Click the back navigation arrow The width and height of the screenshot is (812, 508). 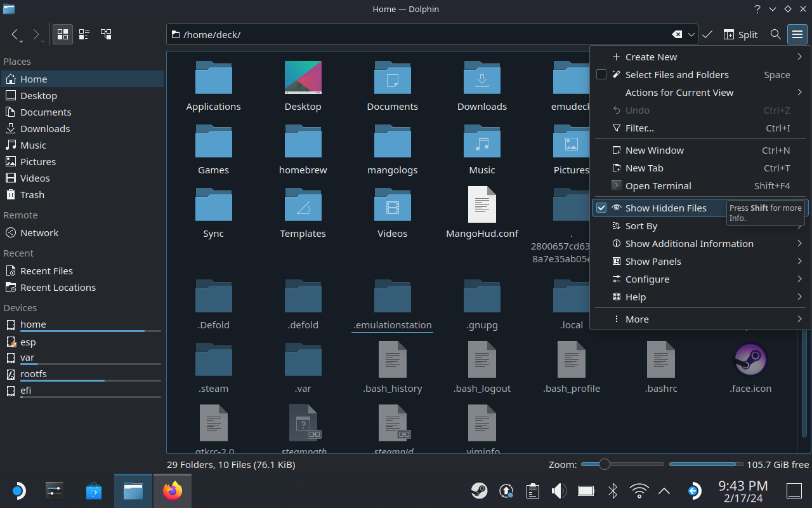16,34
